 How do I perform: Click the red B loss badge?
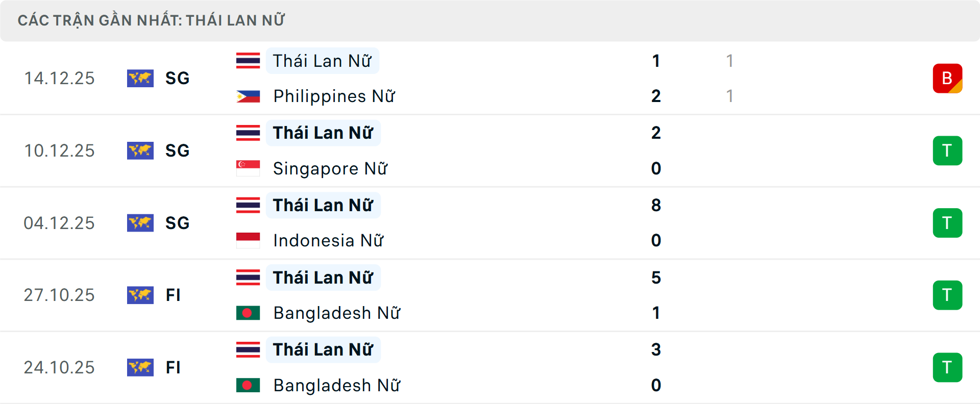tap(947, 78)
